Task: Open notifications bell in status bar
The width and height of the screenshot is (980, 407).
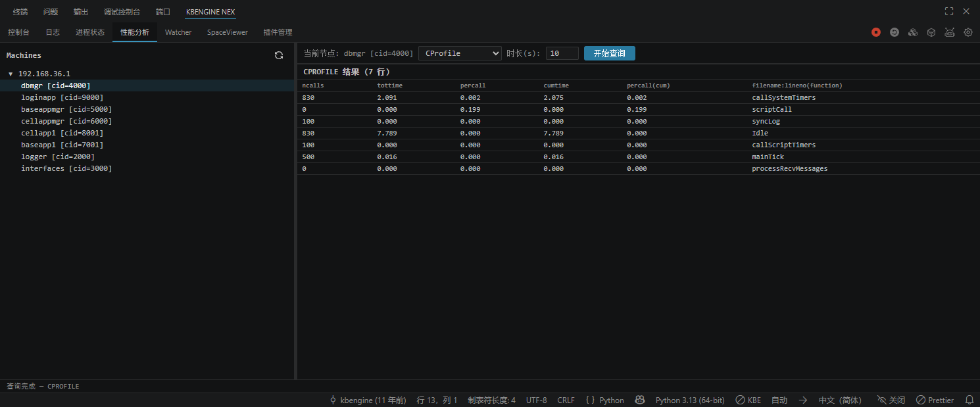Action: pyautogui.click(x=969, y=400)
